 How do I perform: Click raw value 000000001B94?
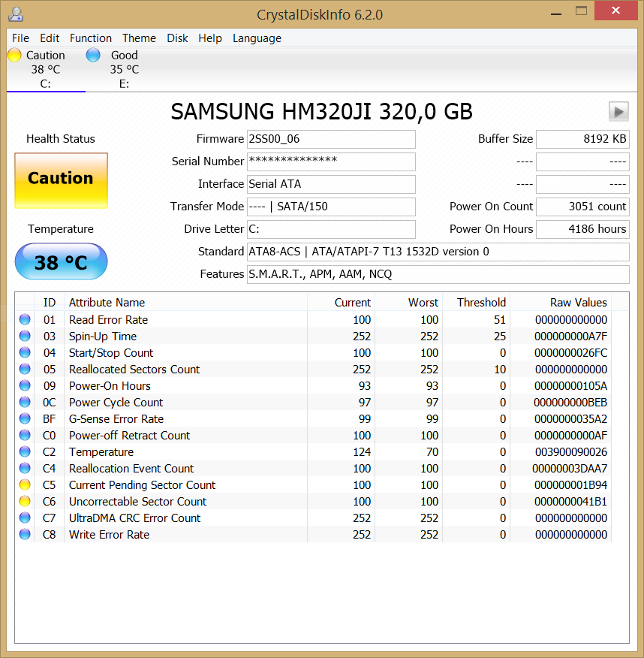[570, 485]
